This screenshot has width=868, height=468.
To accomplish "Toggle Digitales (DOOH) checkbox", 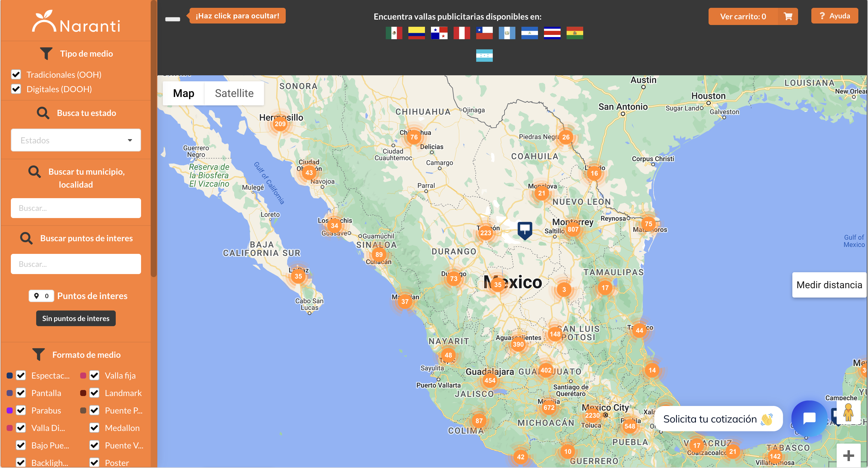I will [16, 89].
